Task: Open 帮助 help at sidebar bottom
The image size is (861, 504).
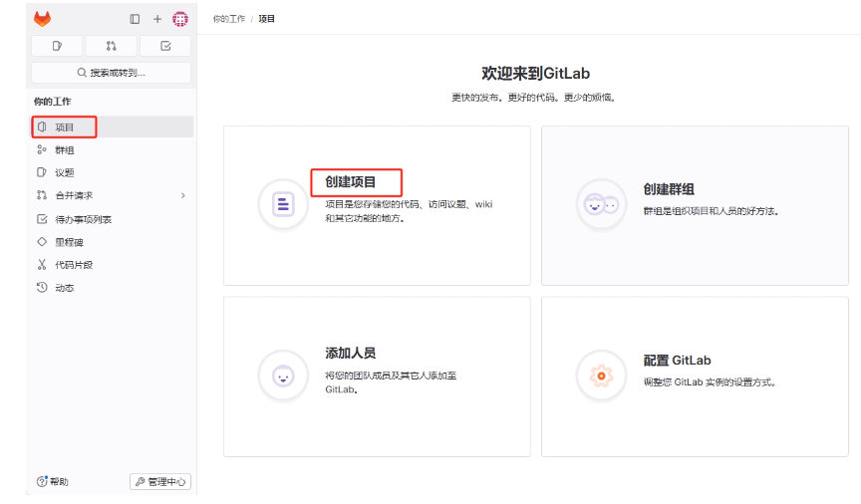Action: pos(52,481)
